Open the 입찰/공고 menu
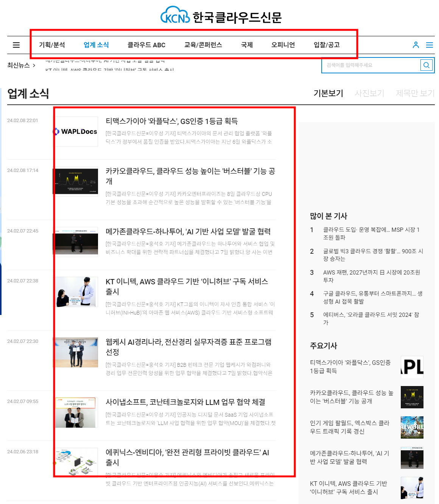This screenshot has height=504, width=439. pyautogui.click(x=327, y=45)
